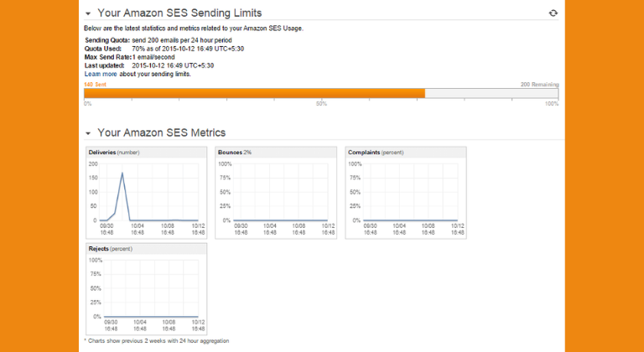Open the Learn more link
This screenshot has width=644, height=352.
[x=101, y=74]
